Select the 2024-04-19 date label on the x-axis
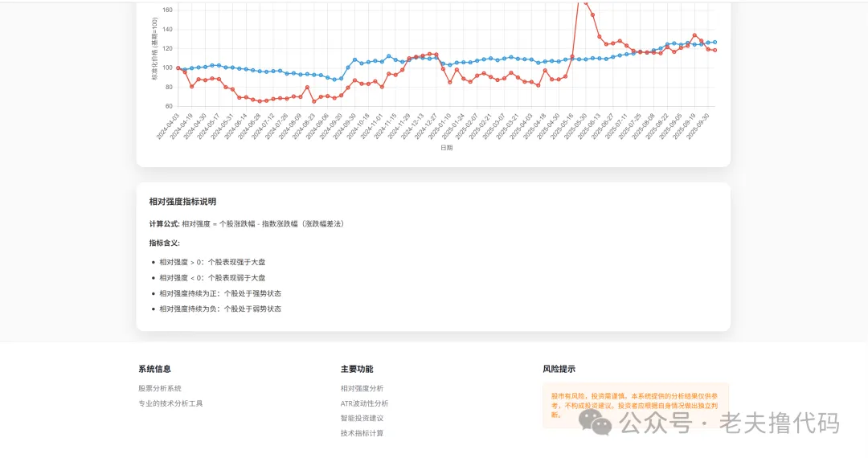868x458 pixels. [182, 127]
